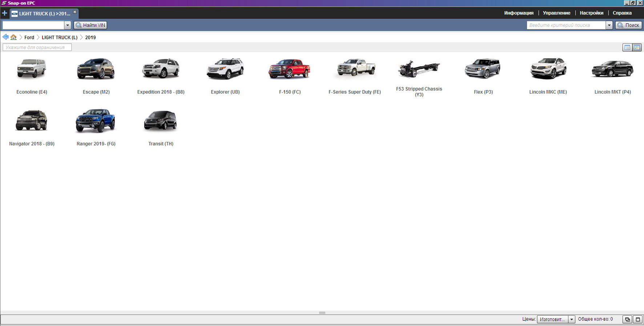Click the Найти VIN button
The width and height of the screenshot is (644, 326).
(90, 25)
